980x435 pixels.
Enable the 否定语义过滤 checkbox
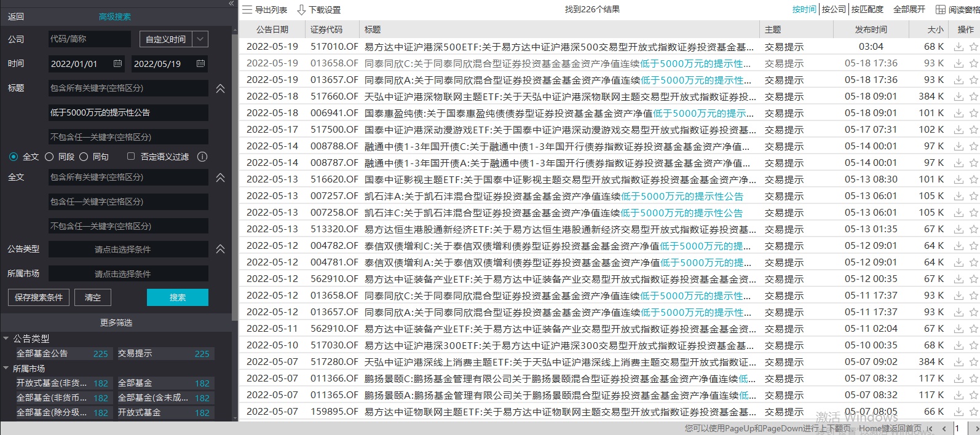pyautogui.click(x=131, y=157)
